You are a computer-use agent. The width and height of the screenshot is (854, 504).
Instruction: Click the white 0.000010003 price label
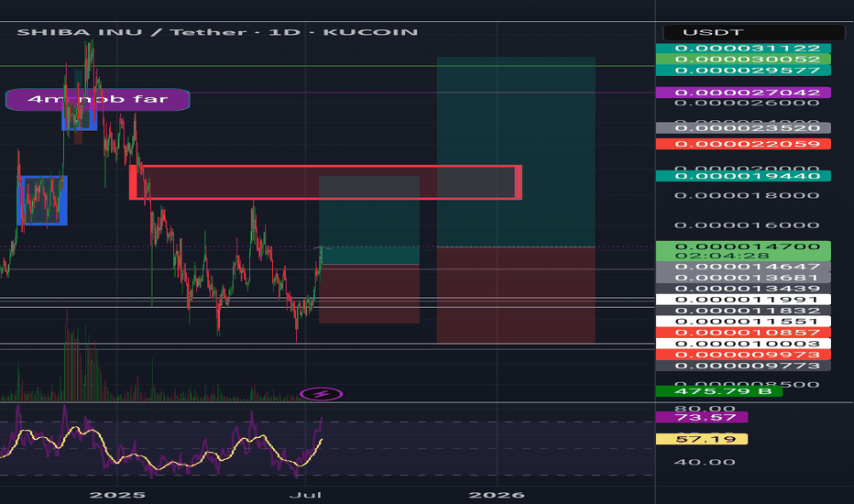(743, 344)
